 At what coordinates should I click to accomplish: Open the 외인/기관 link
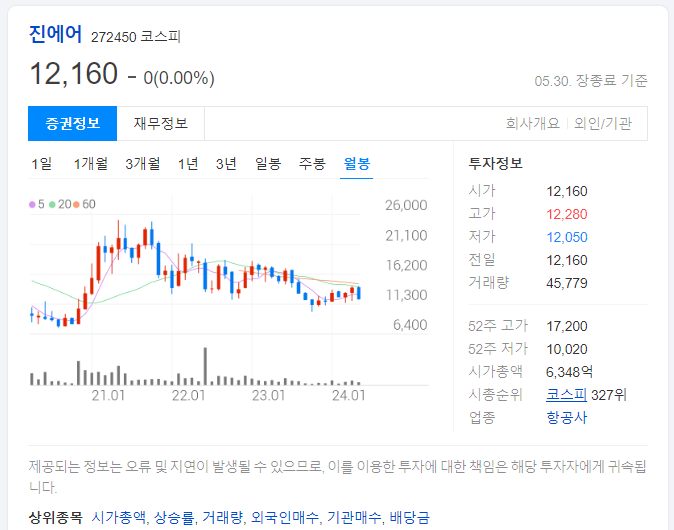(x=603, y=123)
